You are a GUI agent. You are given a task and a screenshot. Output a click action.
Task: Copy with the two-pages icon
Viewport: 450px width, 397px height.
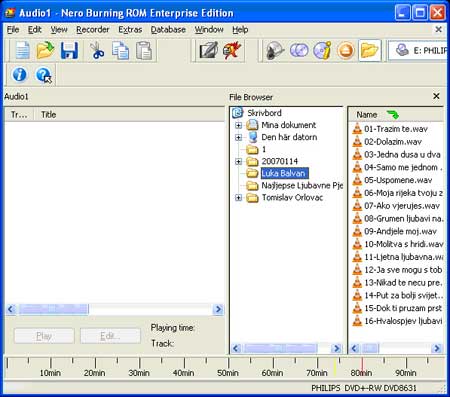tap(120, 51)
